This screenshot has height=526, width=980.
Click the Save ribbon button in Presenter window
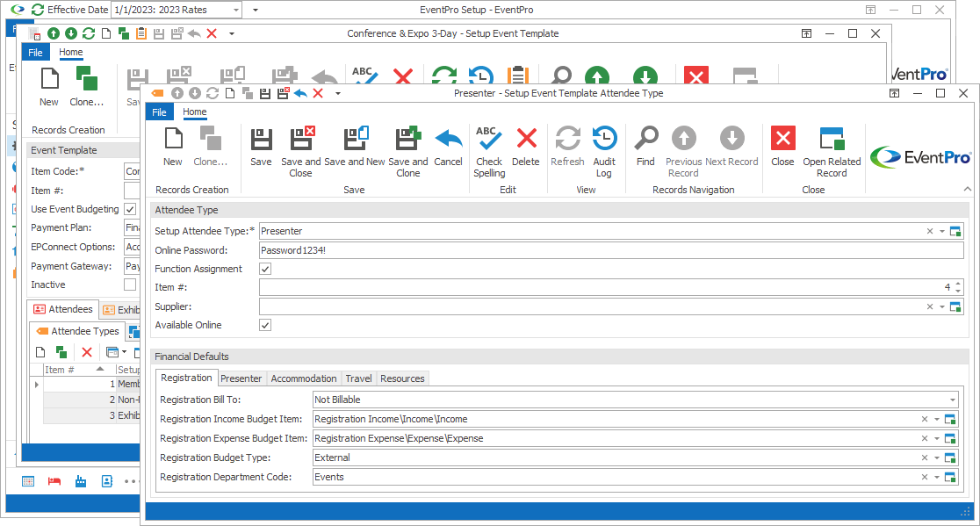tap(261, 148)
